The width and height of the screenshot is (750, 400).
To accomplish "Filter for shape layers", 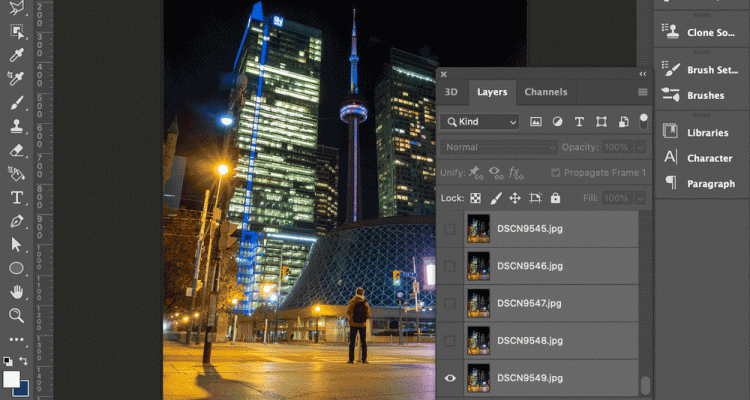I will [x=601, y=122].
